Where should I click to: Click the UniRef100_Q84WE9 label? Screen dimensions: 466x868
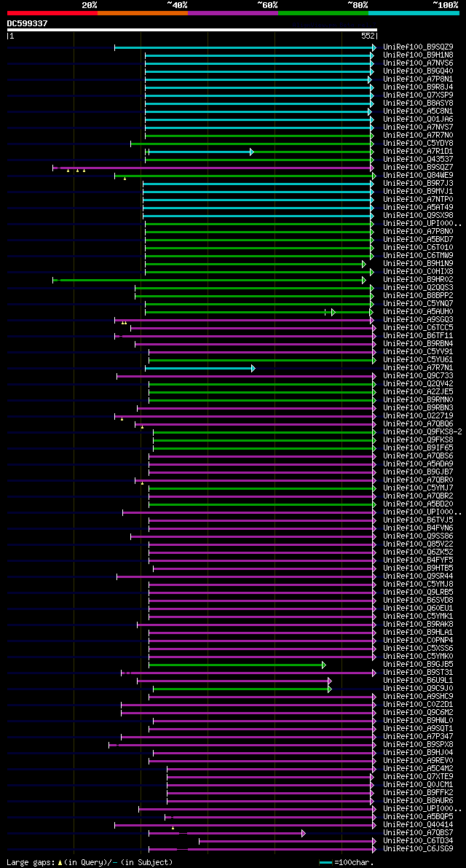click(419, 176)
